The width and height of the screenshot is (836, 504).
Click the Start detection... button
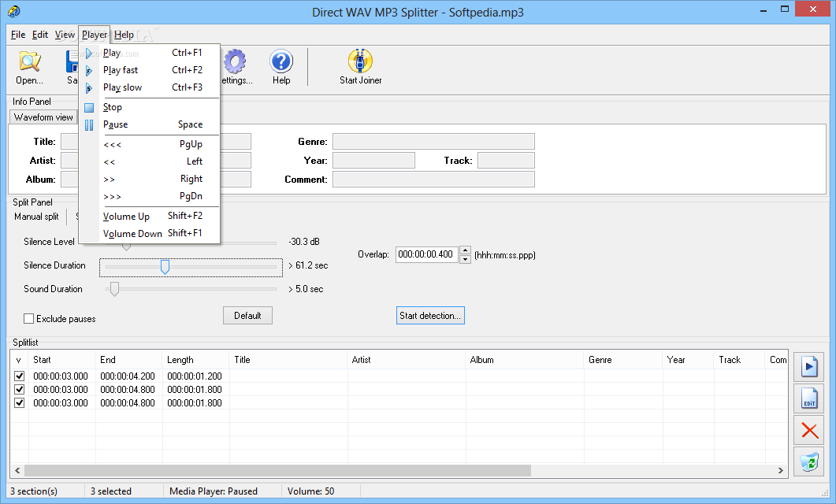[430, 316]
